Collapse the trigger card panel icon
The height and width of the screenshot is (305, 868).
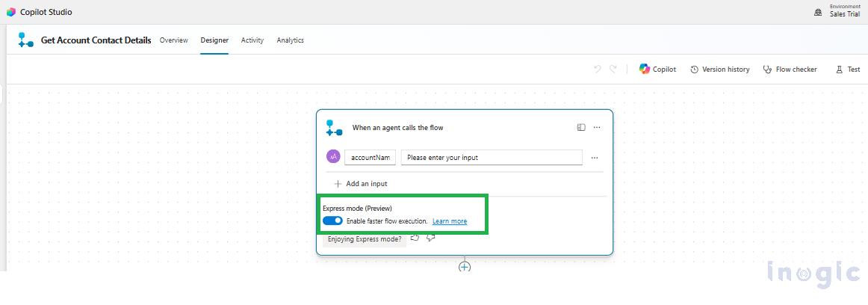point(580,127)
